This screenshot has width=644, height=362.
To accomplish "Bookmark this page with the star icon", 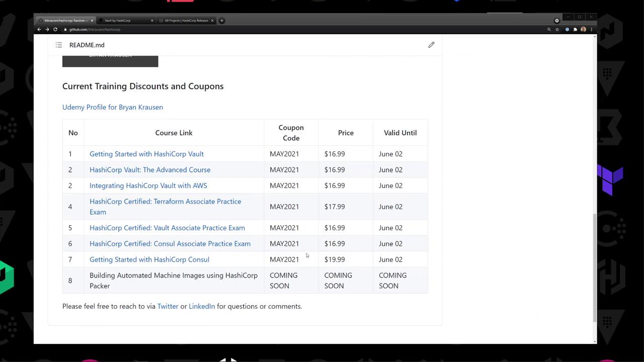I will coord(557,30).
